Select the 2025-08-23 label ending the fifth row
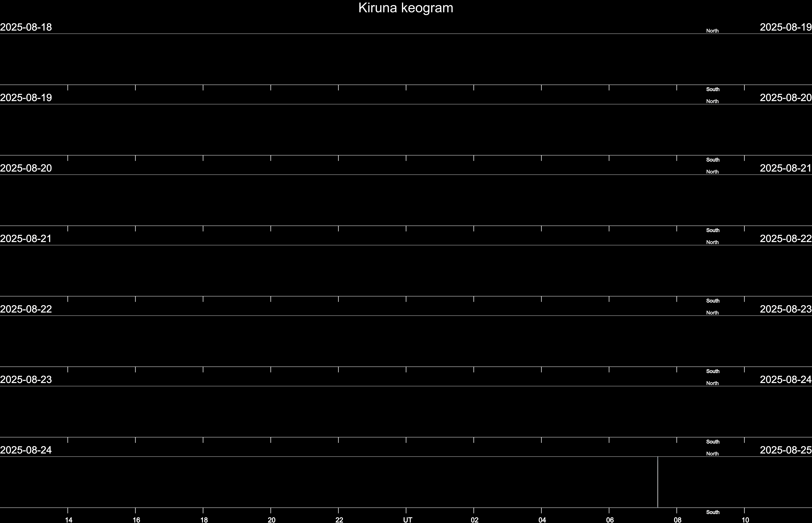Image resolution: width=812 pixels, height=523 pixels. tap(786, 309)
